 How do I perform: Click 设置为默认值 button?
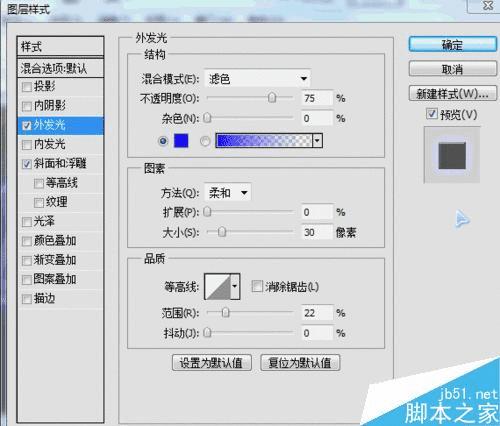point(212,363)
